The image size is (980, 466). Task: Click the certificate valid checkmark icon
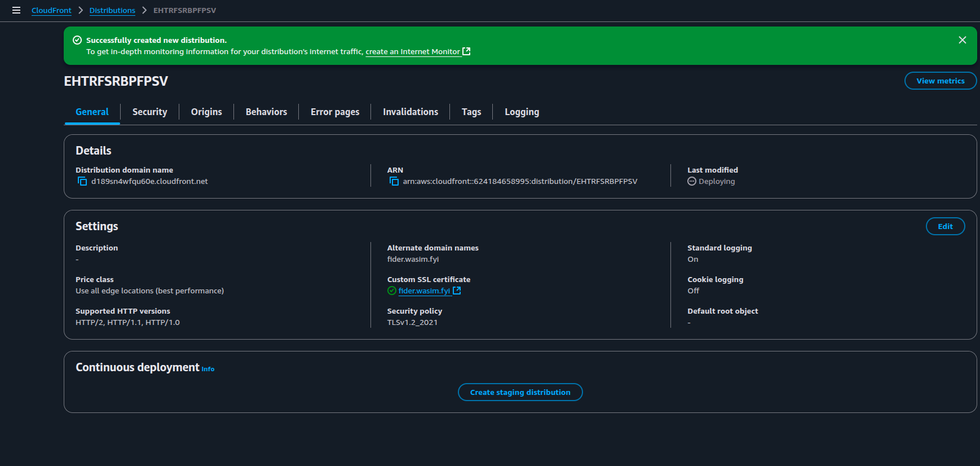click(392, 291)
